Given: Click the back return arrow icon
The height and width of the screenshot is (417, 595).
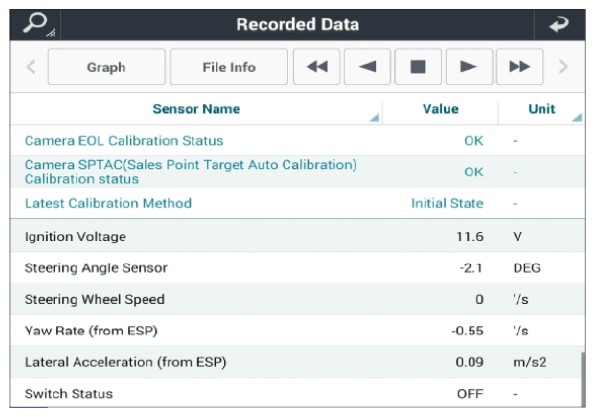Looking at the screenshot, I should pyautogui.click(x=559, y=25).
